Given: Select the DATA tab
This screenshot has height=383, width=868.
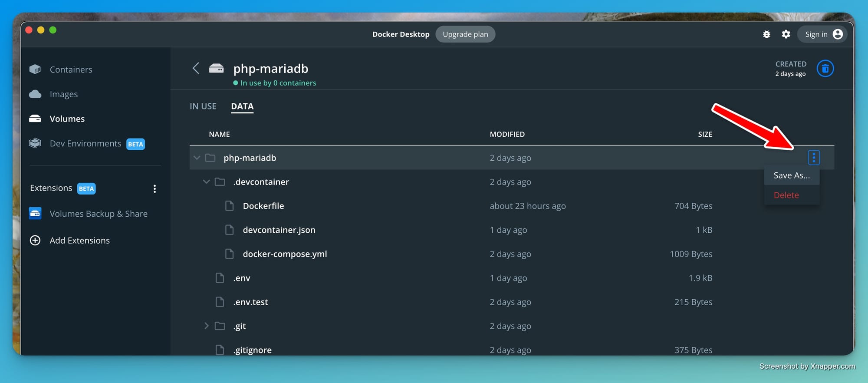Looking at the screenshot, I should [x=242, y=106].
